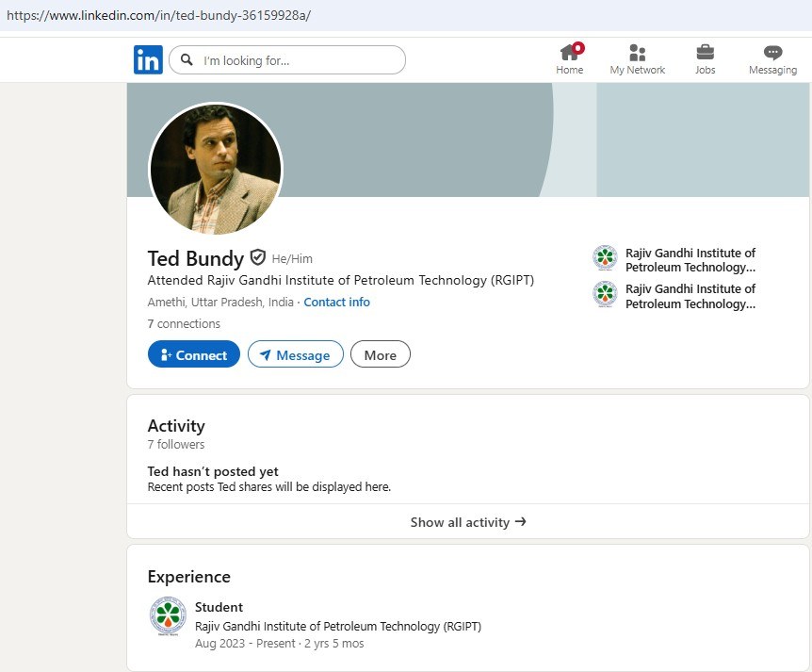Open the Contact info link
The height and width of the screenshot is (672, 812).
[336, 302]
